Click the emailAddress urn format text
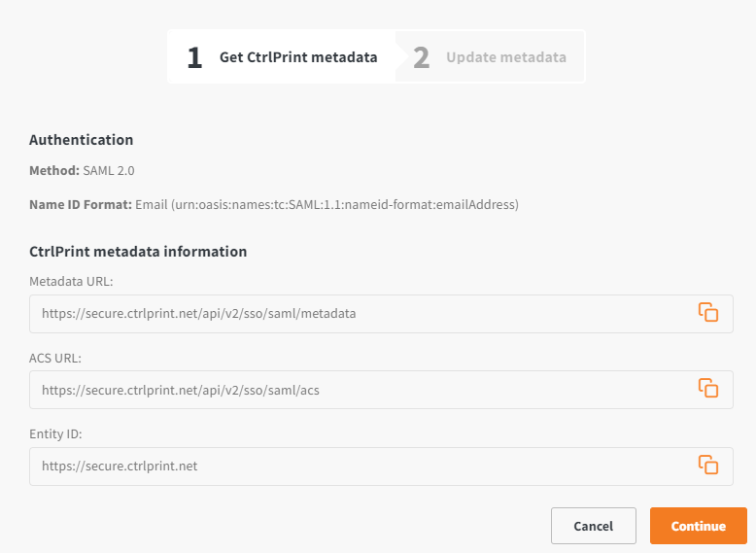Screen dimensions: 756x553 coord(345,204)
